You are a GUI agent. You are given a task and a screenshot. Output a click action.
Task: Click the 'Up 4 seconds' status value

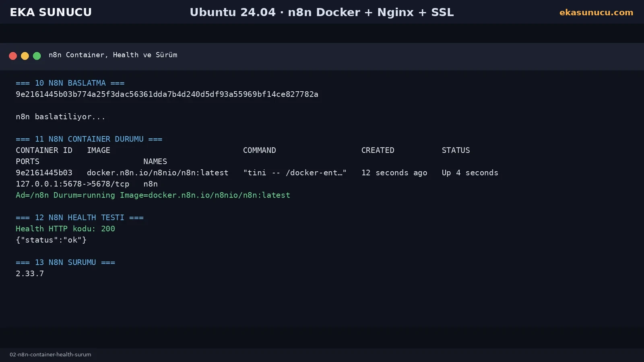click(470, 173)
